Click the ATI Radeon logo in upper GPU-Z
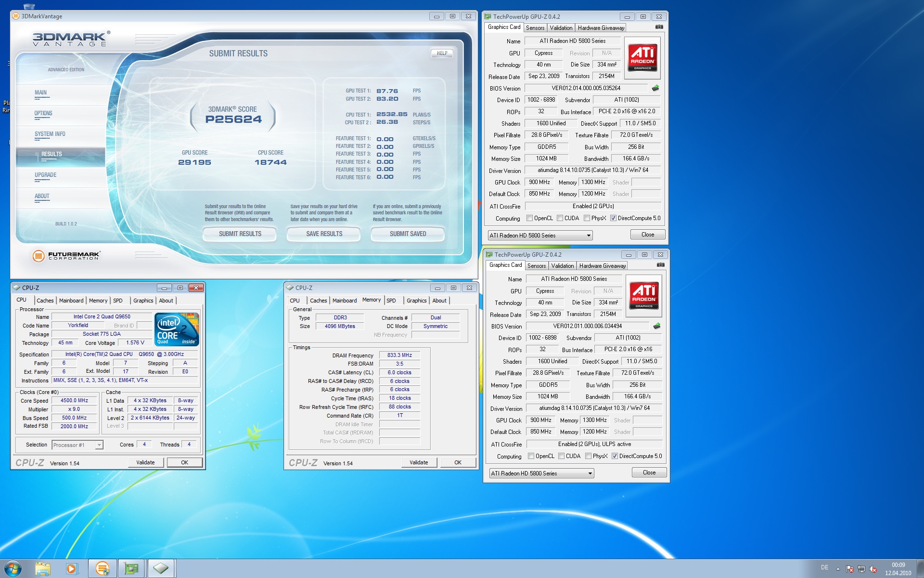This screenshot has width=924, height=578. [642, 58]
